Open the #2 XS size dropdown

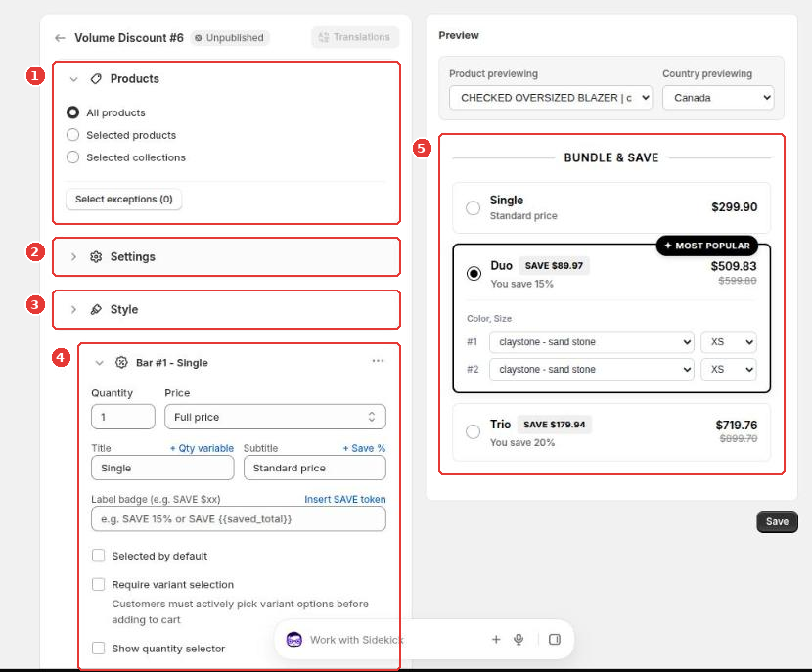click(x=729, y=369)
